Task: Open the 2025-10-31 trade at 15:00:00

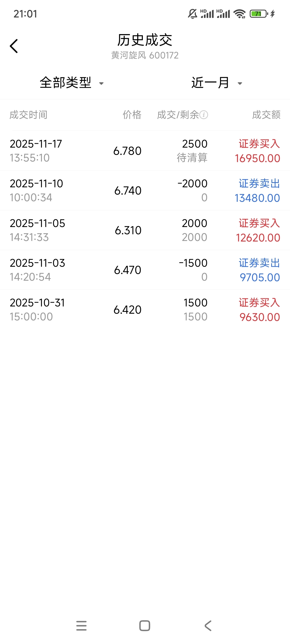Action: (x=145, y=310)
